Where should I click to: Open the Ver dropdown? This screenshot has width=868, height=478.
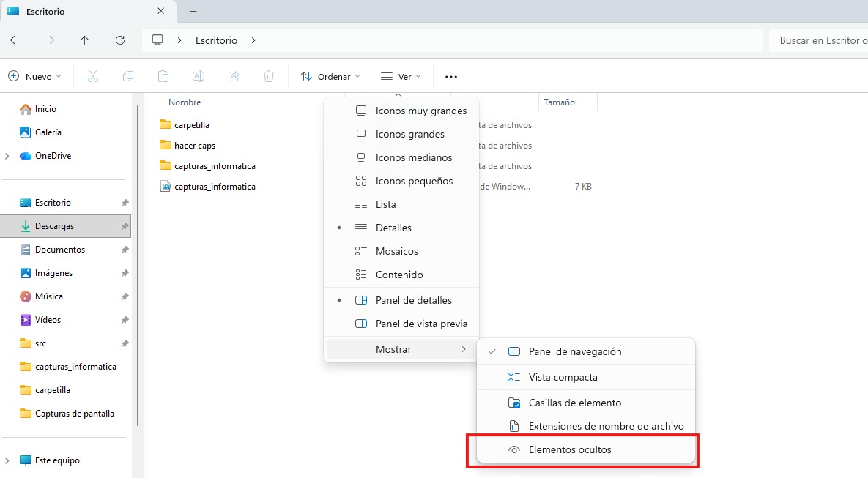(401, 76)
